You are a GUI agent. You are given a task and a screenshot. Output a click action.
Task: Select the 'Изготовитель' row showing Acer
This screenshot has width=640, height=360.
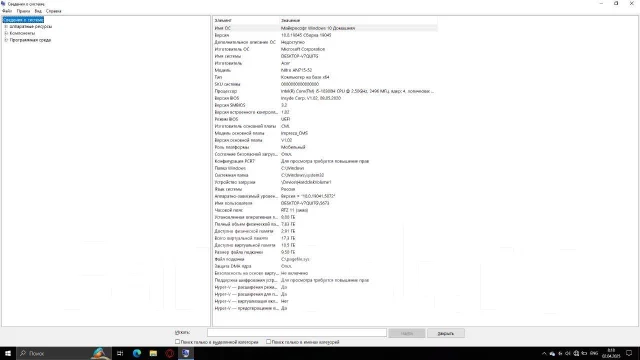(x=325, y=63)
